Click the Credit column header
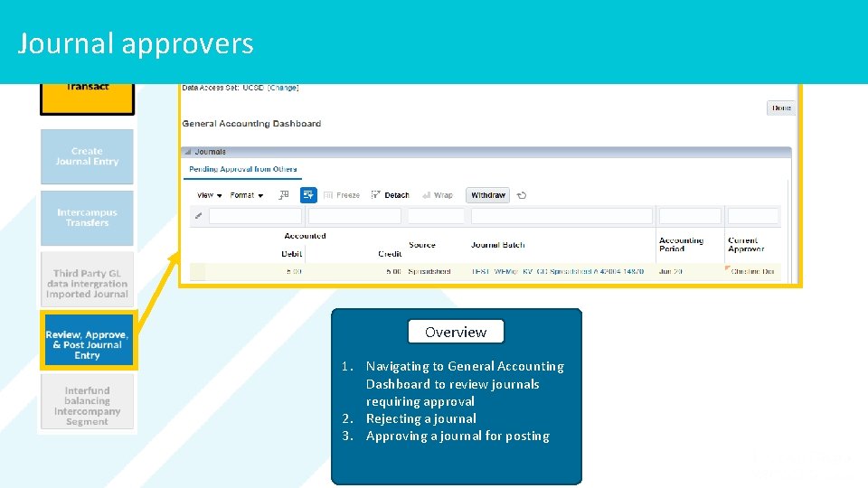The width and height of the screenshot is (868, 488). [390, 253]
